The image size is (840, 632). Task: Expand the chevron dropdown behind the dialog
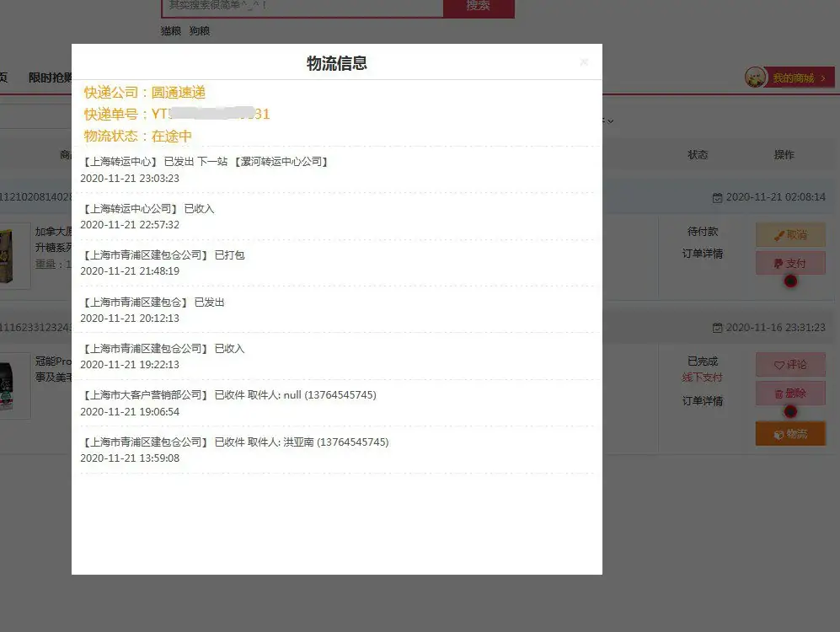click(x=610, y=120)
